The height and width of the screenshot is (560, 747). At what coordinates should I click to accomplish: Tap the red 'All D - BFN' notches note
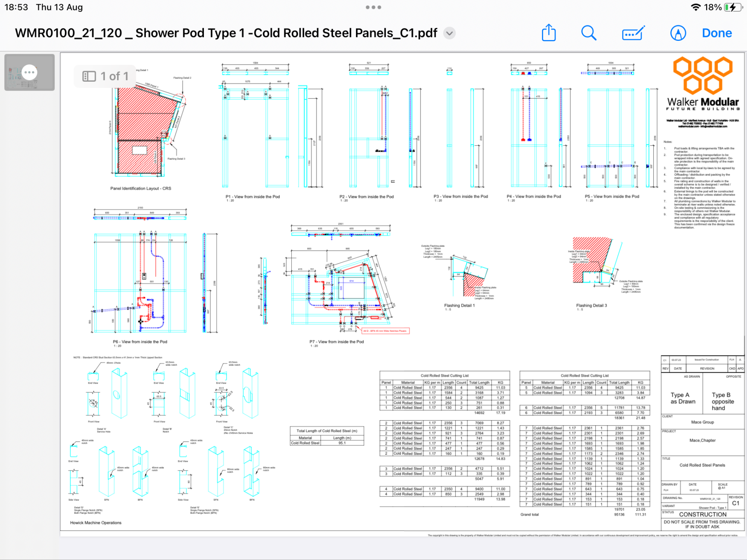coord(385,331)
